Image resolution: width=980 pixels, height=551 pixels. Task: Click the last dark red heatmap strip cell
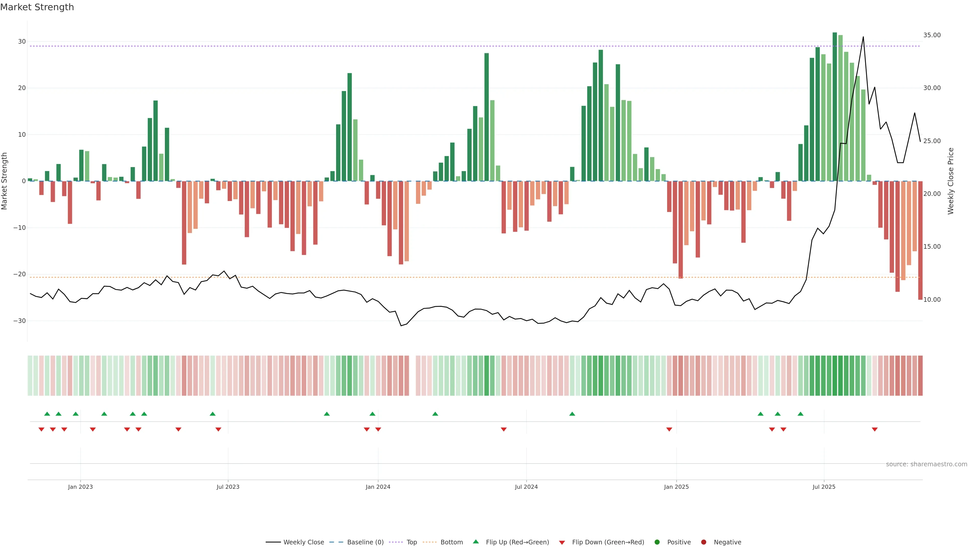[x=920, y=376]
